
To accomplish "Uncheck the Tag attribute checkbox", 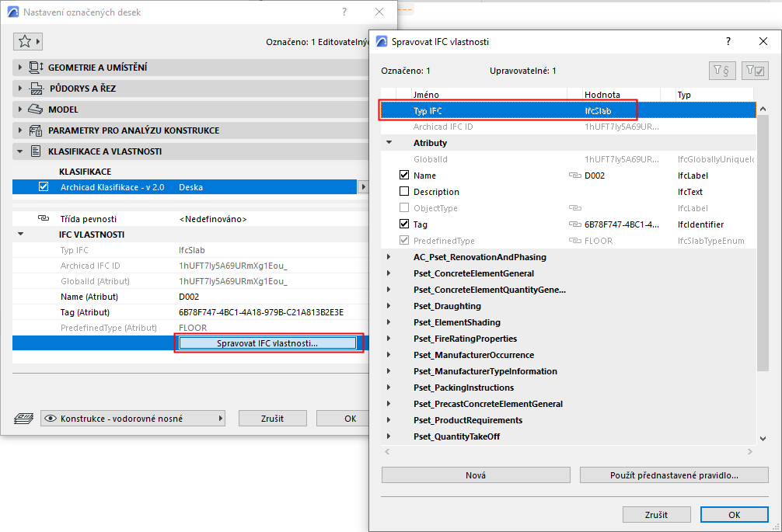I will 404,224.
